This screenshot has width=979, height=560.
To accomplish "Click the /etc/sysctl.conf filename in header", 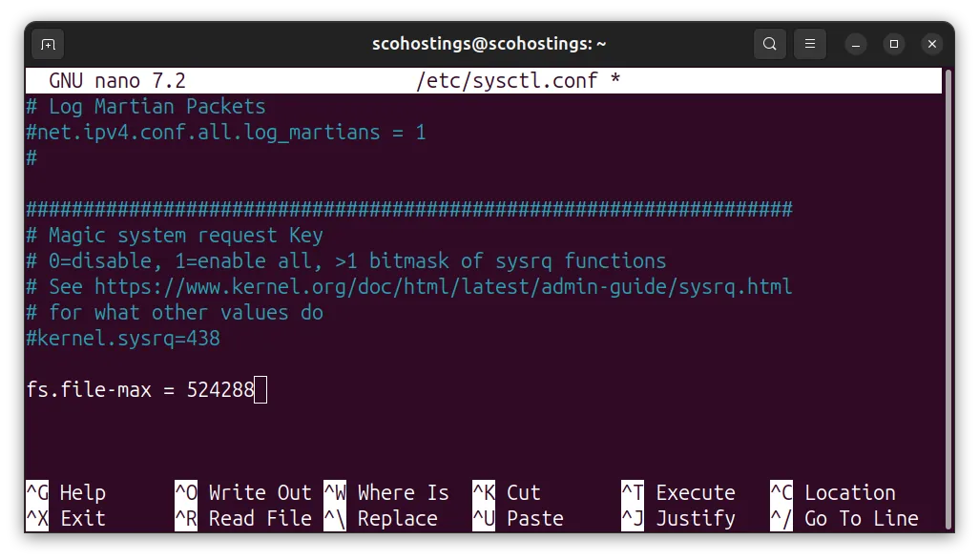I will point(507,80).
